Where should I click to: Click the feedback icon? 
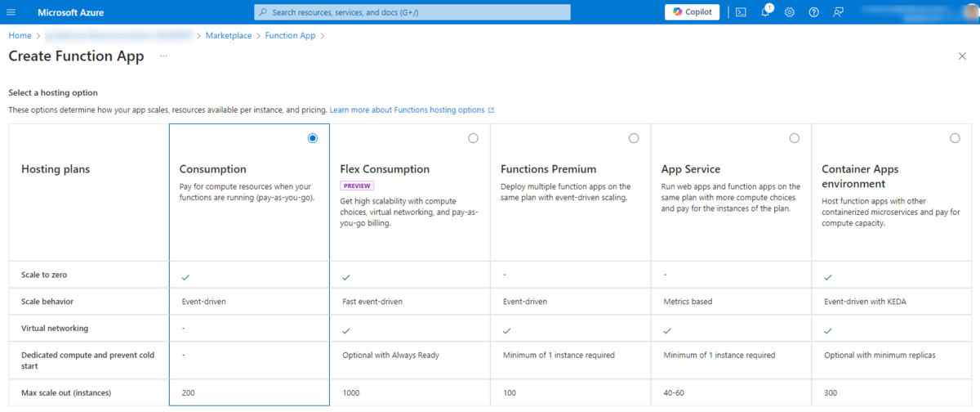(839, 12)
